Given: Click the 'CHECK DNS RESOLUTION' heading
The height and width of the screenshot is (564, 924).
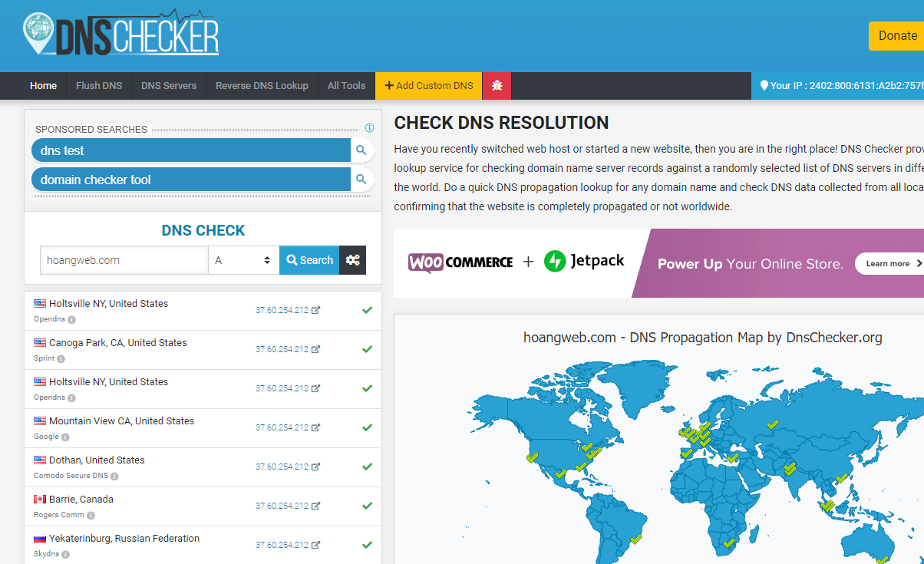Looking at the screenshot, I should tap(501, 123).
